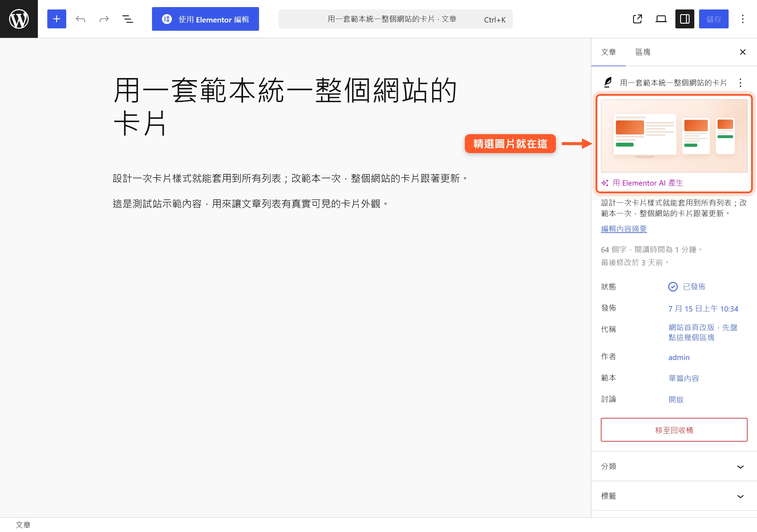Click 編輯內容摘要 link
This screenshot has width=757, height=532.
(x=624, y=229)
